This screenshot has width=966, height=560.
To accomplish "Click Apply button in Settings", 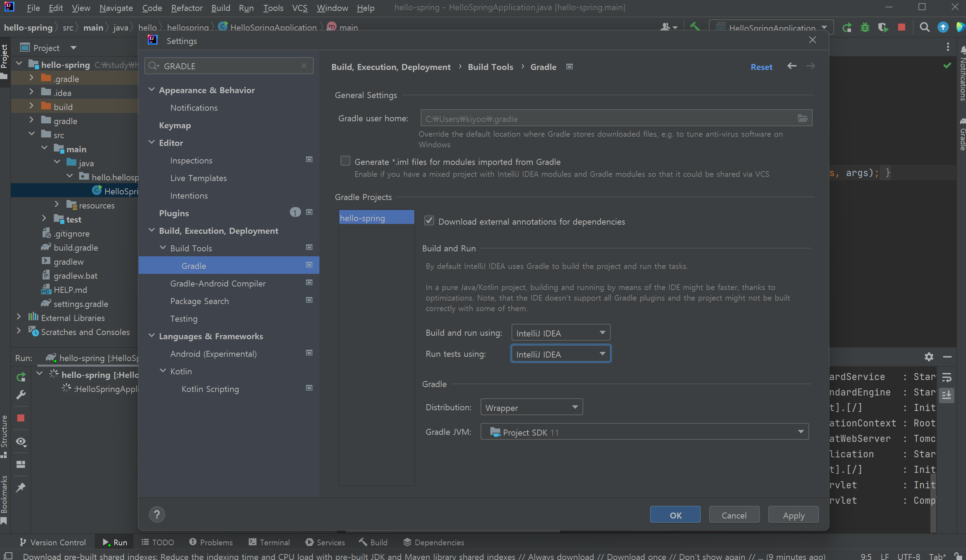I will tap(793, 515).
